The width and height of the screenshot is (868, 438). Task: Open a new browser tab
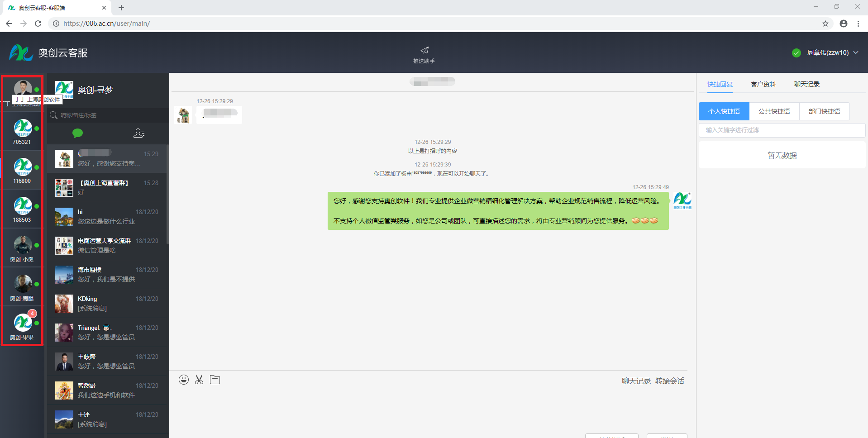coord(121,8)
